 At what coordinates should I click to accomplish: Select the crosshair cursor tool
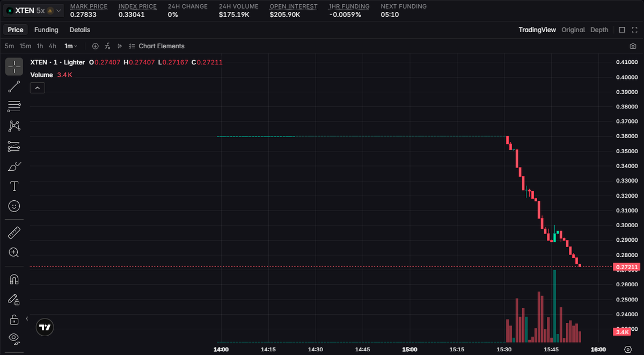(14, 67)
